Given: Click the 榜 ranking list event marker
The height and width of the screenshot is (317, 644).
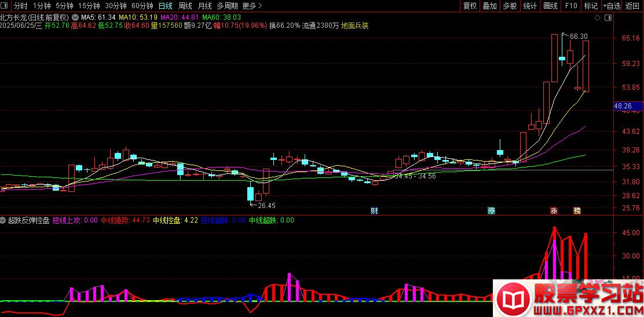Looking at the screenshot, I should point(577,210).
